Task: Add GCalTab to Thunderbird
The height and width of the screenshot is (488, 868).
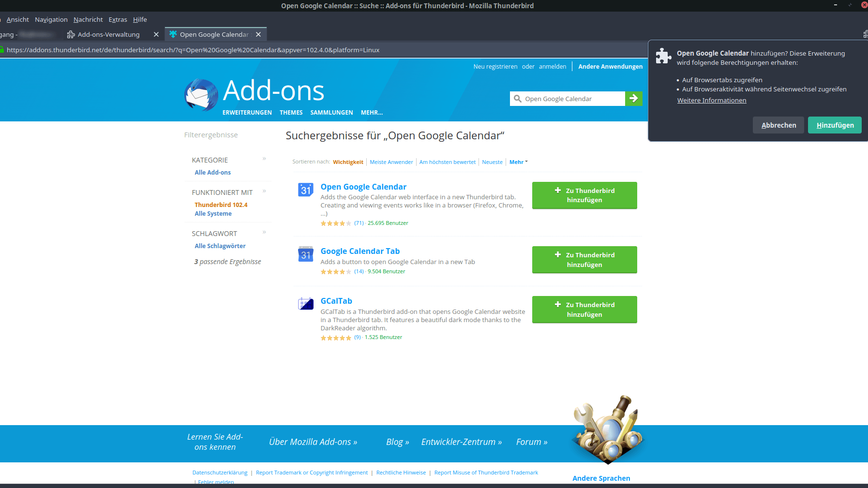Action: pos(584,310)
